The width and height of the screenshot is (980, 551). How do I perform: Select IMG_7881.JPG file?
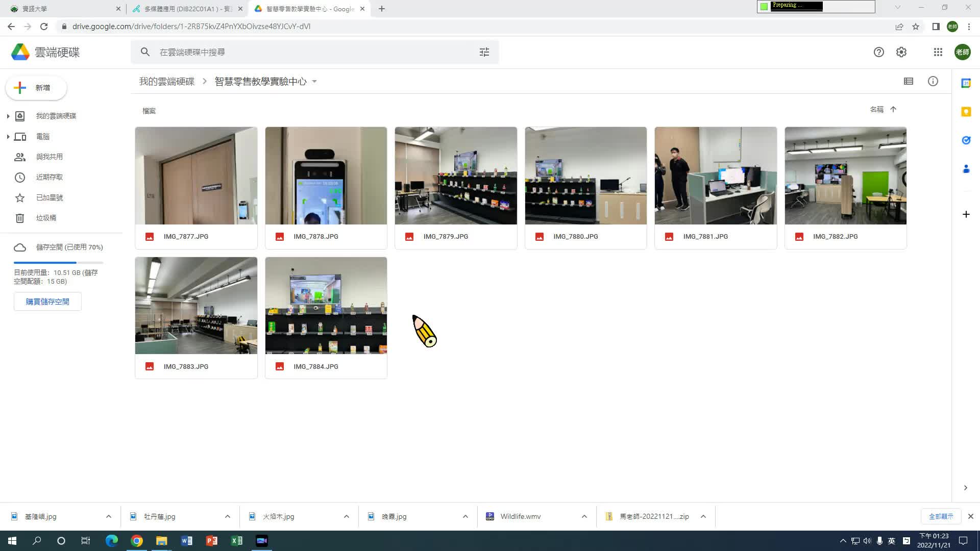(x=716, y=188)
